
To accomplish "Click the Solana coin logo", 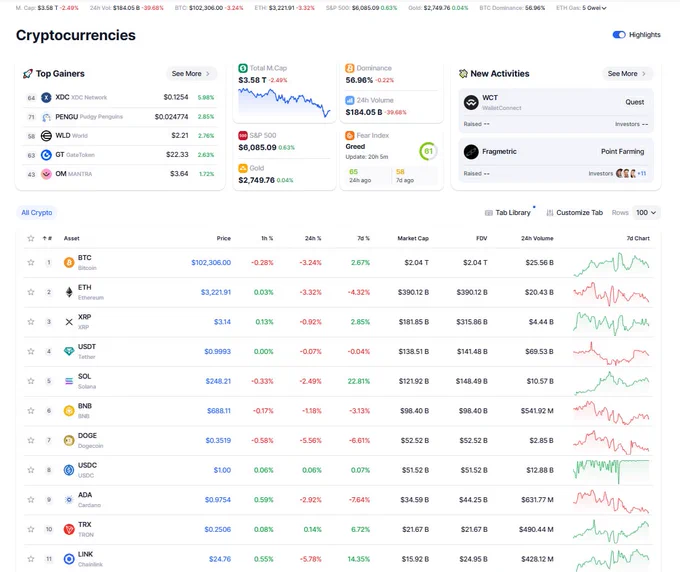I will (x=69, y=381).
